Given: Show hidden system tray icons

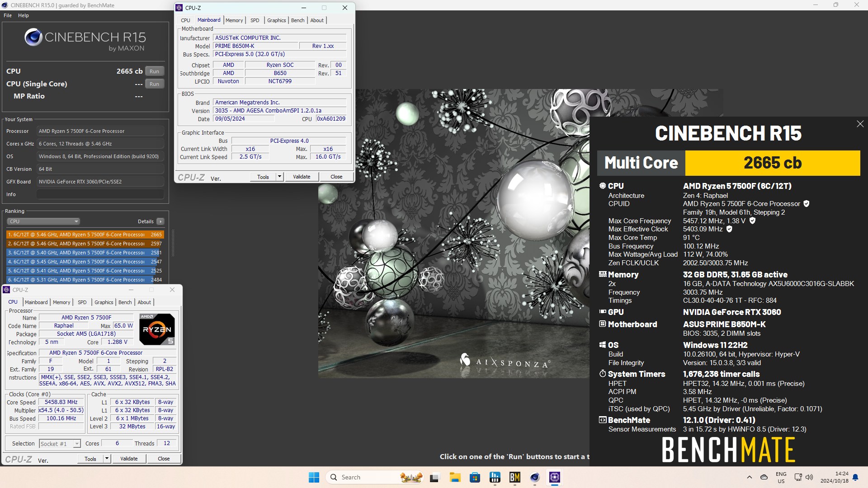Looking at the screenshot, I should tap(750, 477).
